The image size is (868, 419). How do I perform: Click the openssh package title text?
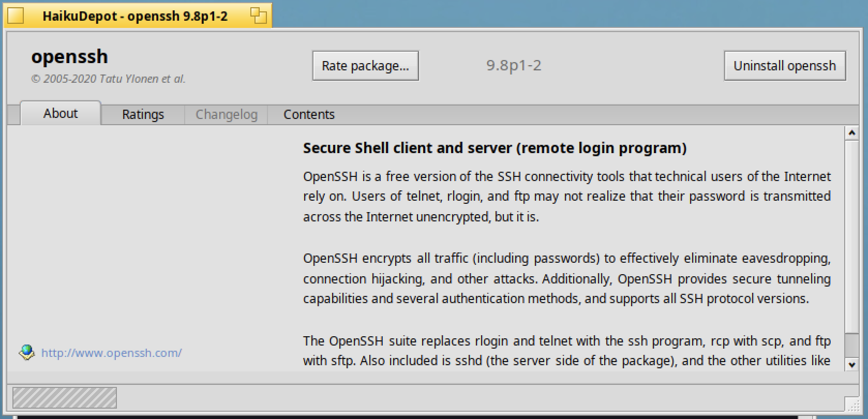69,56
